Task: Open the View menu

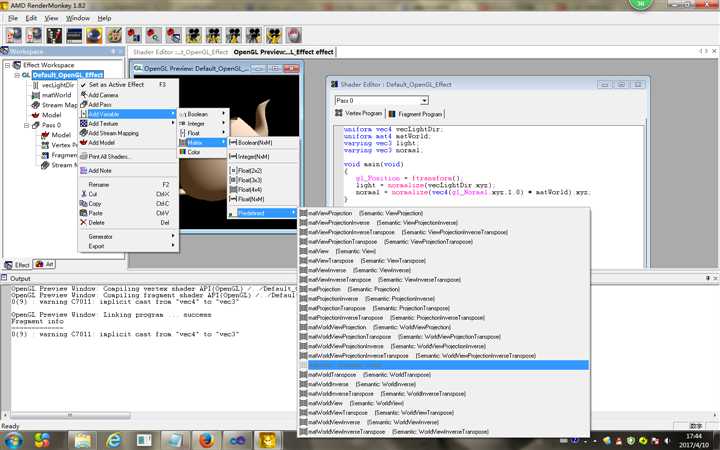Action: click(51, 18)
